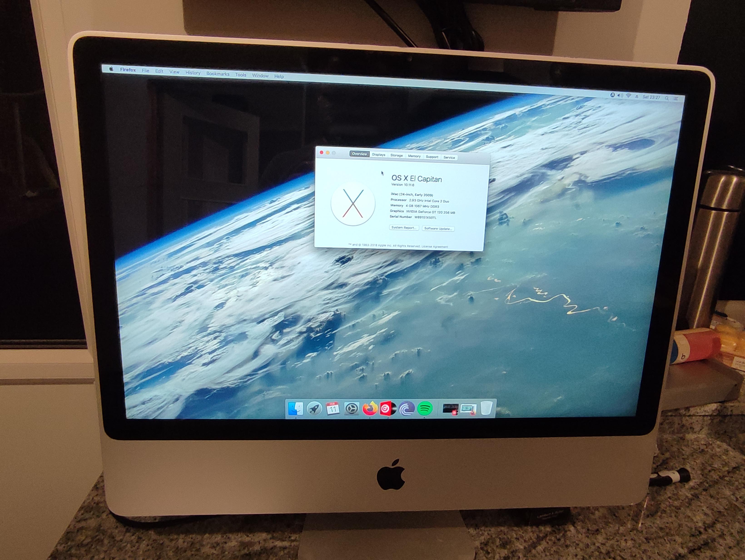Click the Software Update button
Screen dimensions: 745x560
(x=439, y=229)
